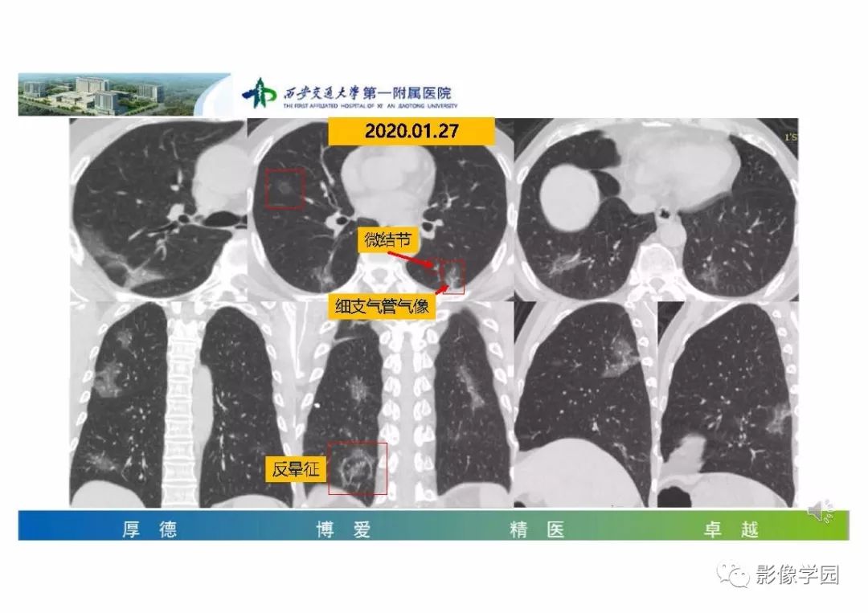This screenshot has height=613, width=868.
Task: Click the 第一附属医院 hospital name title
Action: coord(407,92)
